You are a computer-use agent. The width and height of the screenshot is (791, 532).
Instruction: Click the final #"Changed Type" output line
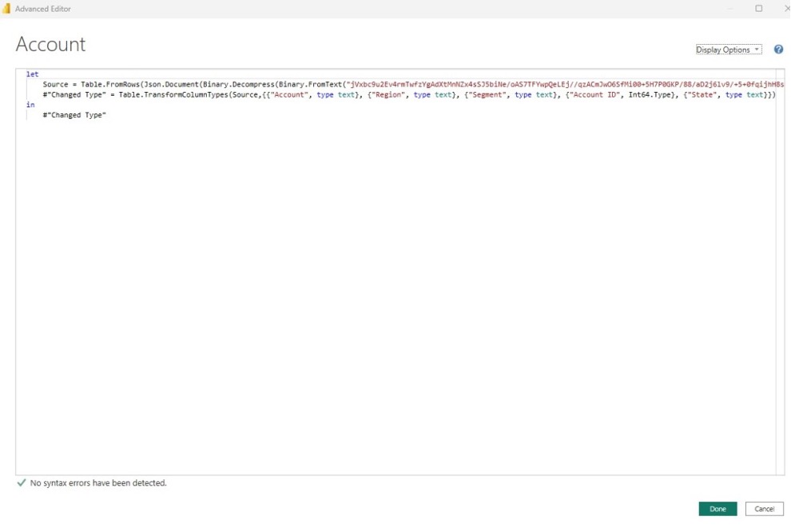click(x=74, y=115)
